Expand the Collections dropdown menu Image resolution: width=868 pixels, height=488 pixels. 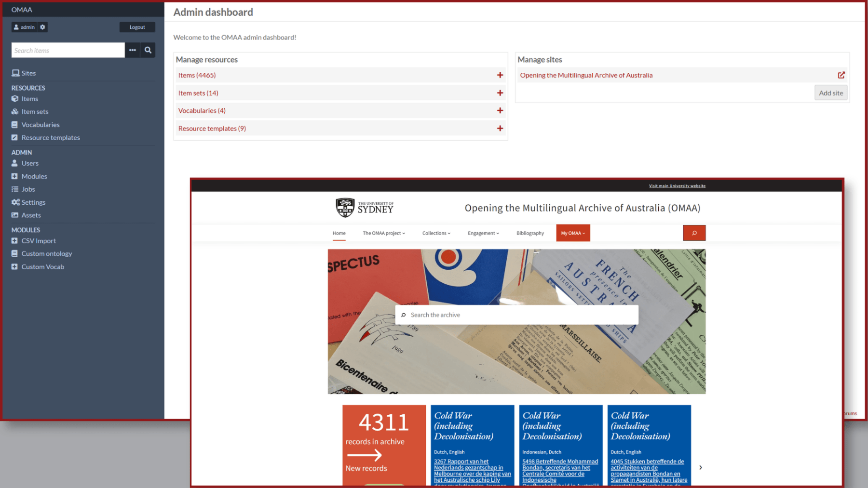pyautogui.click(x=436, y=233)
